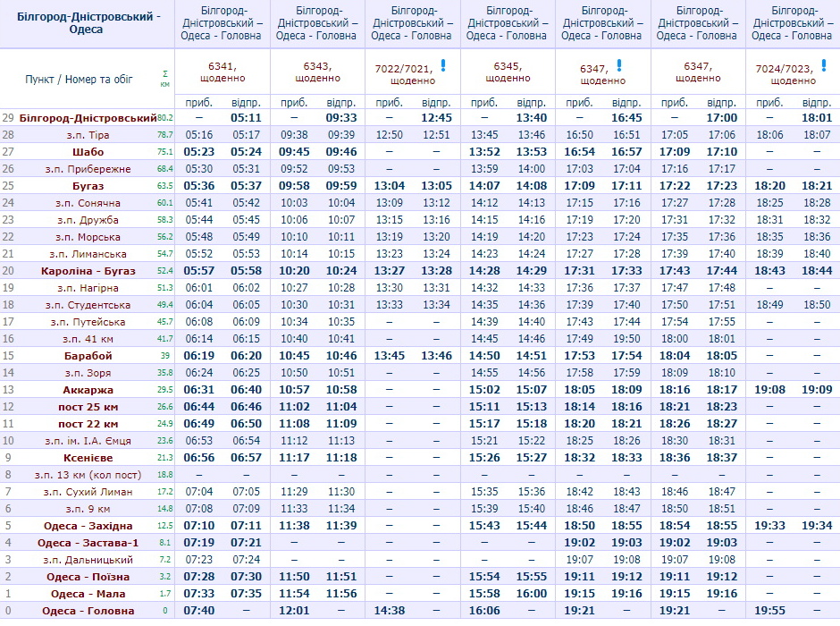Select station з.п. Тіра
The width and height of the screenshot is (840, 626).
pos(88,135)
